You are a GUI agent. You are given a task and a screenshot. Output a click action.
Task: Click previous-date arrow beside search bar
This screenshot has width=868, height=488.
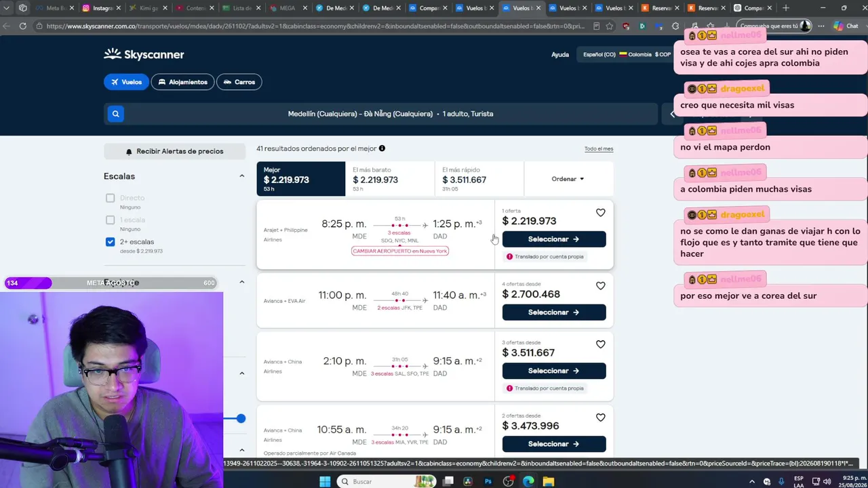coord(672,114)
